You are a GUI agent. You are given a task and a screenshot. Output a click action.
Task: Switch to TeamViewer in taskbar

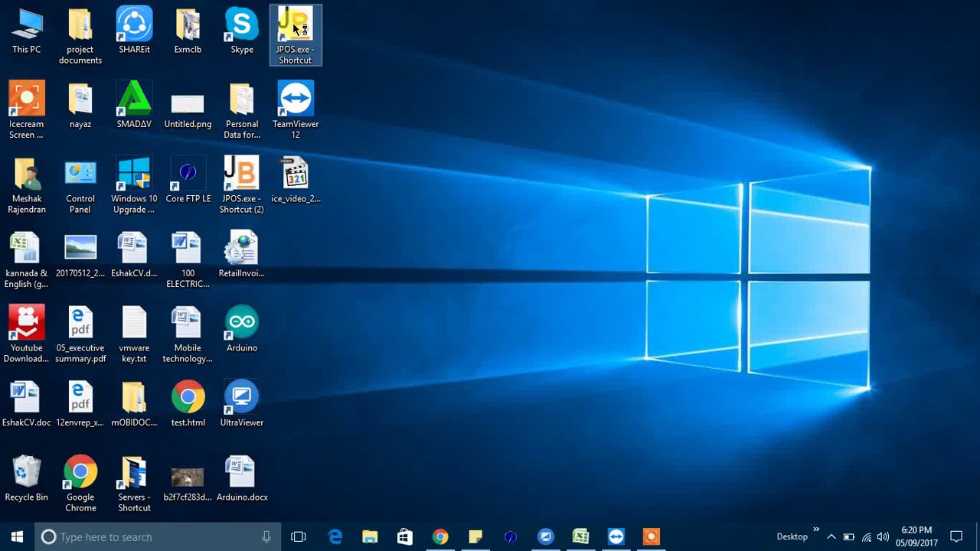click(616, 536)
